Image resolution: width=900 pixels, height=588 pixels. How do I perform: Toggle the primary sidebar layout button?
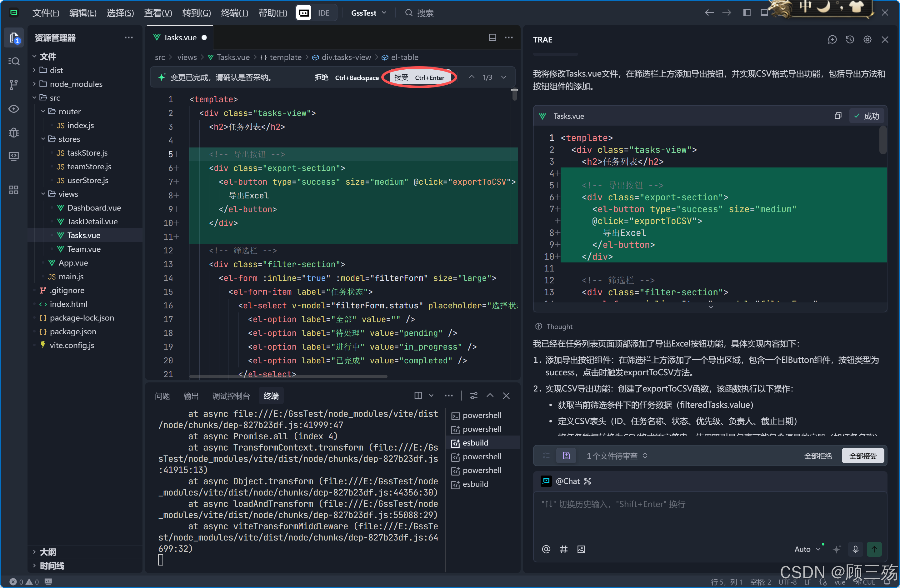point(747,13)
